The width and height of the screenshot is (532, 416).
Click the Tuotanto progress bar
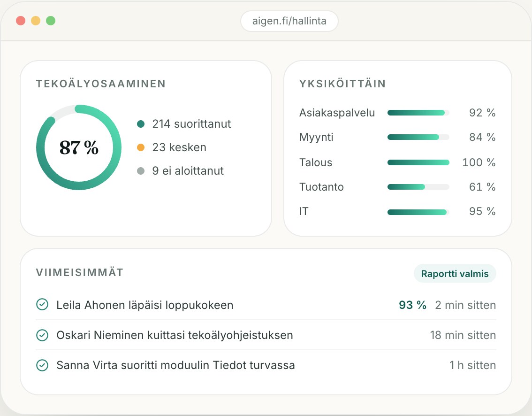pyautogui.click(x=418, y=187)
